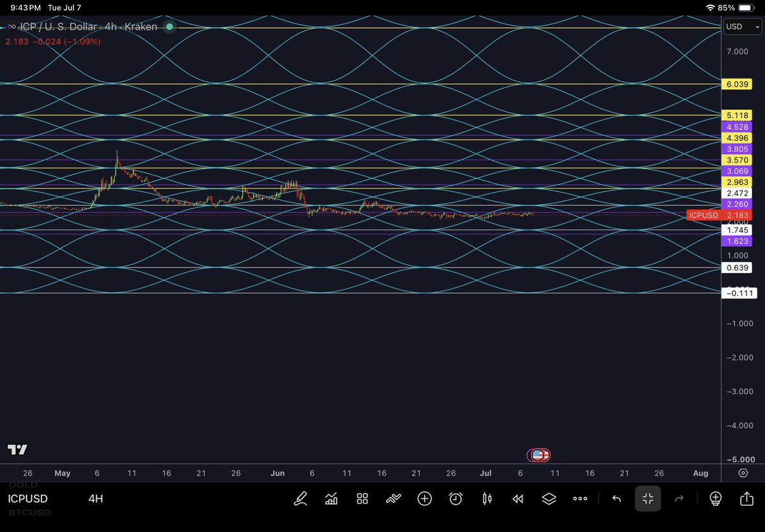The height and width of the screenshot is (532, 765).
Task: Select the 6.039 yellow price label
Action: [x=737, y=84]
